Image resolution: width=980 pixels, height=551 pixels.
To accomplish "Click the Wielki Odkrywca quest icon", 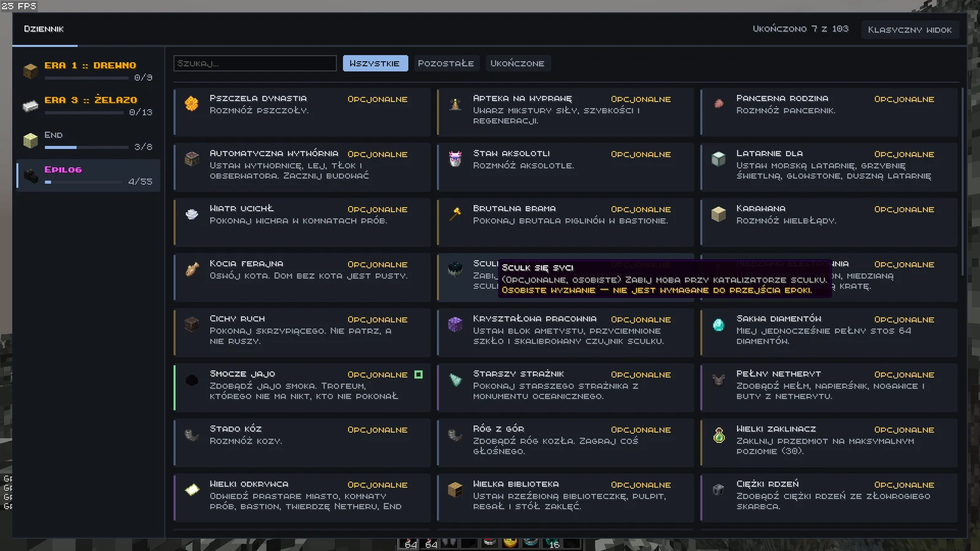I will click(192, 489).
